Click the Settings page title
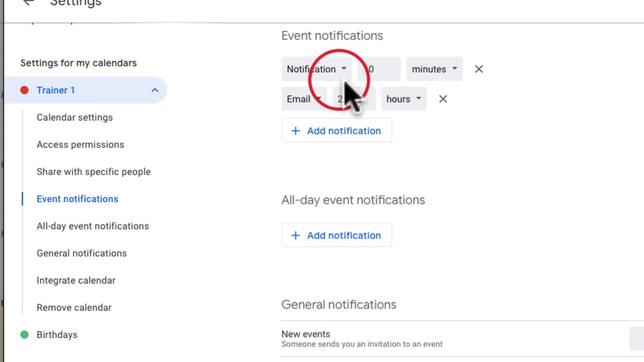 (x=76, y=3)
